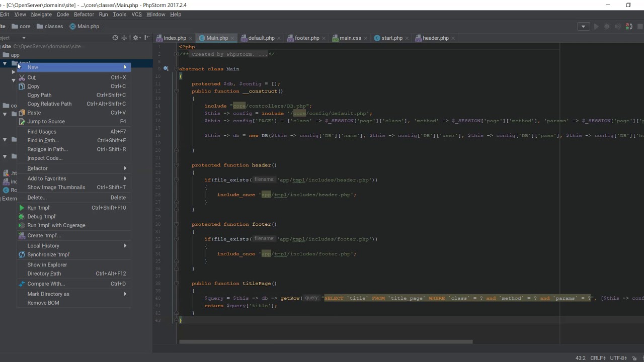Image resolution: width=644 pixels, height=362 pixels.
Task: Click the Paste clipboard icon in the context menu
Action: (22, 113)
